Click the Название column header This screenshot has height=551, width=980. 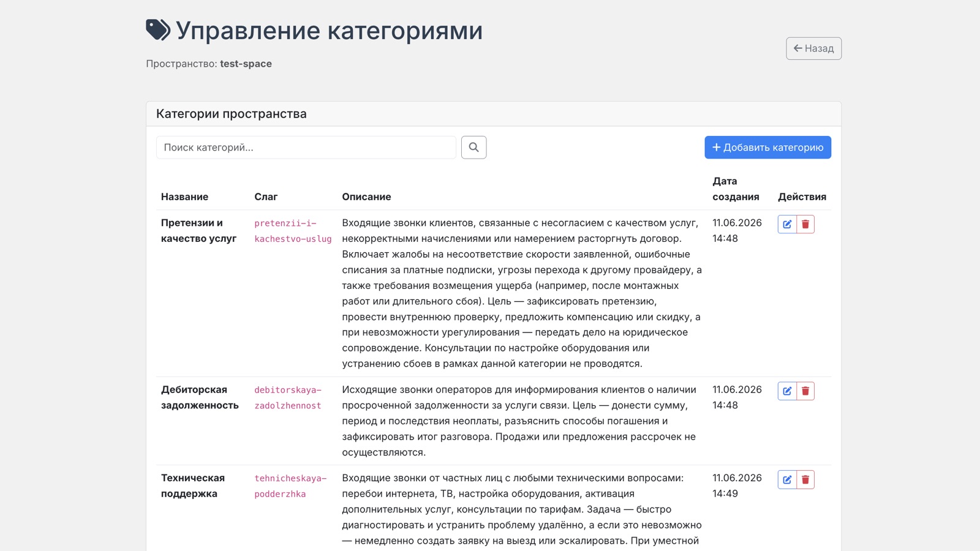(184, 197)
